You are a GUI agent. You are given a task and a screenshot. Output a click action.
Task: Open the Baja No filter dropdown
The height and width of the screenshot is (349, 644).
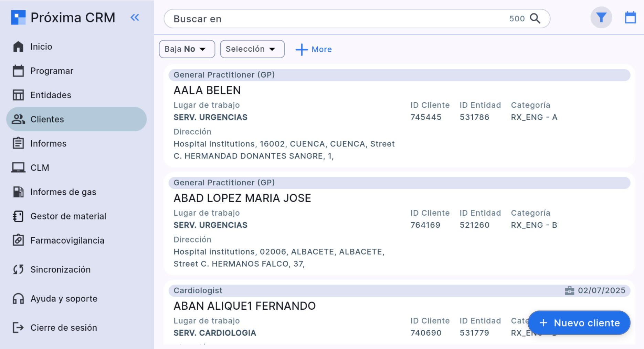(x=187, y=49)
